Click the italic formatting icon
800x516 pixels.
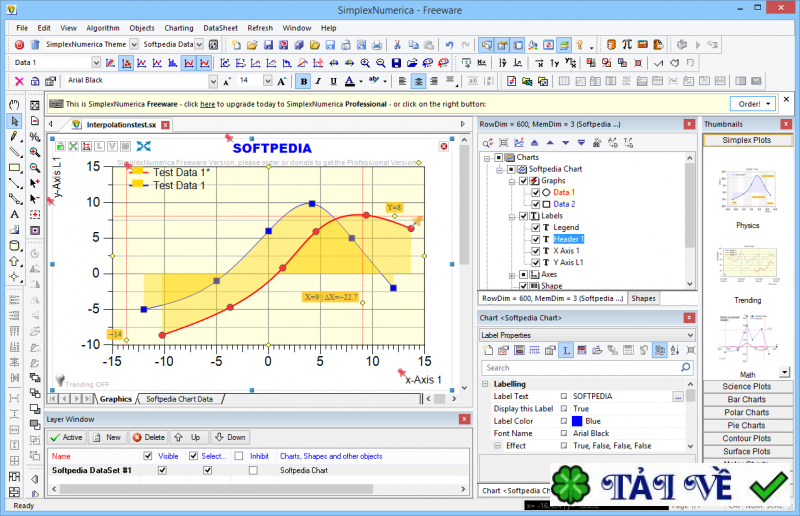tap(317, 81)
